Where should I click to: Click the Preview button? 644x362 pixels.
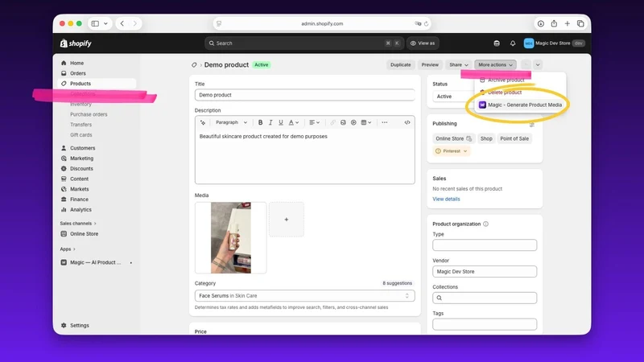pyautogui.click(x=430, y=65)
